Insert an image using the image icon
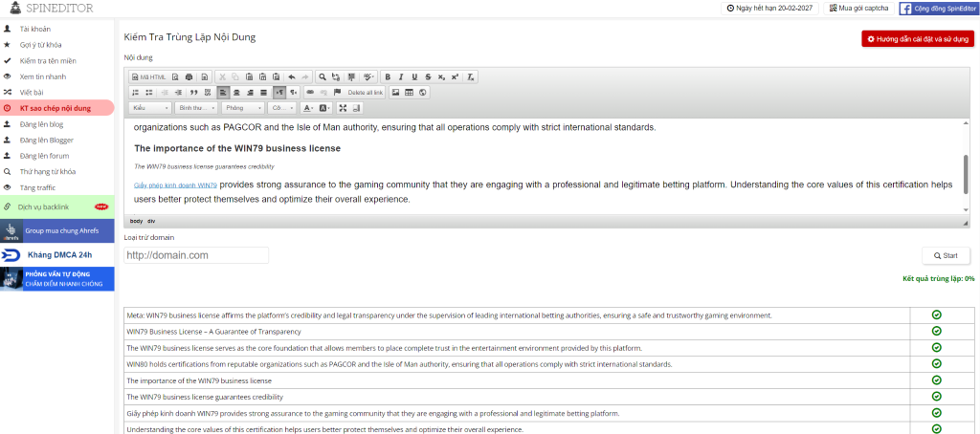Viewport: 980px width, 434px height. coord(395,93)
